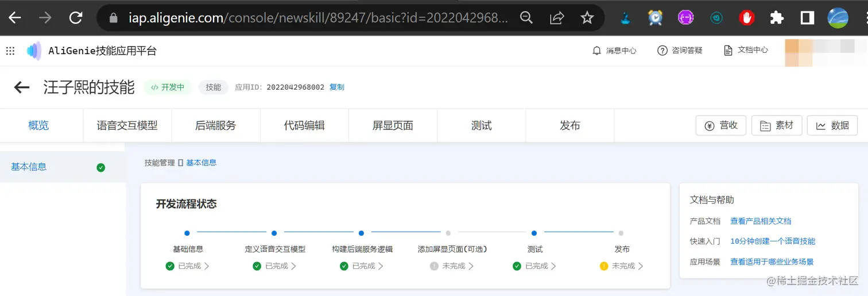Viewport: 868px width, 296px height.
Task: Click the address bar URL
Action: tap(318, 18)
